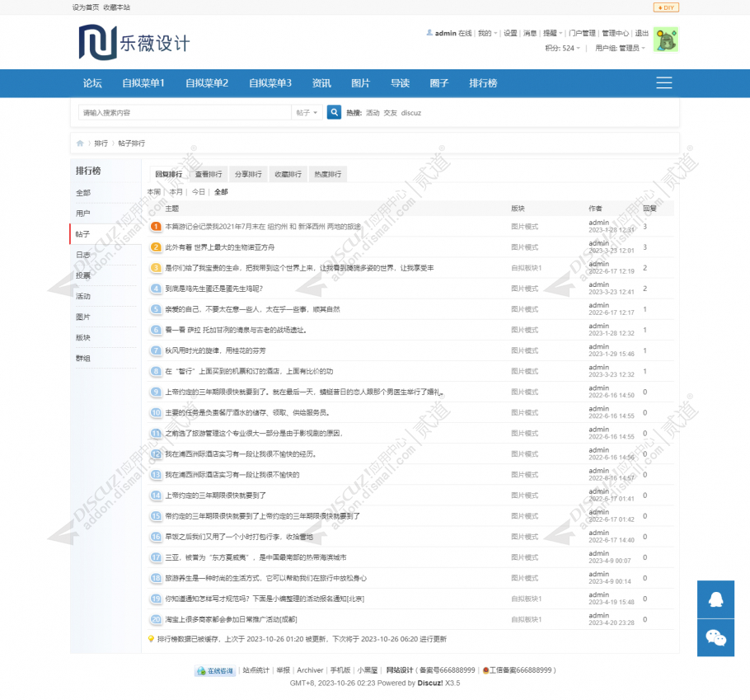
Task: Click the 乐薇设计 site logo
Action: (x=134, y=43)
